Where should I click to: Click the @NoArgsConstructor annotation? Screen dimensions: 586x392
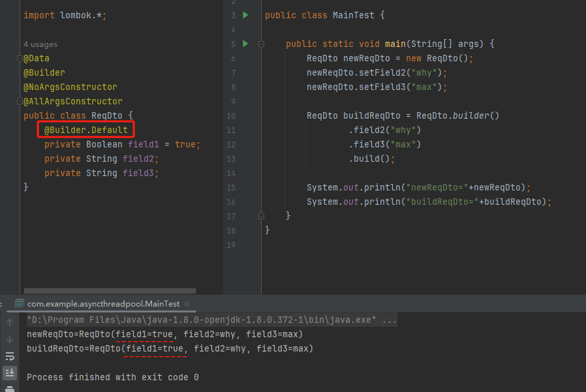(x=70, y=87)
